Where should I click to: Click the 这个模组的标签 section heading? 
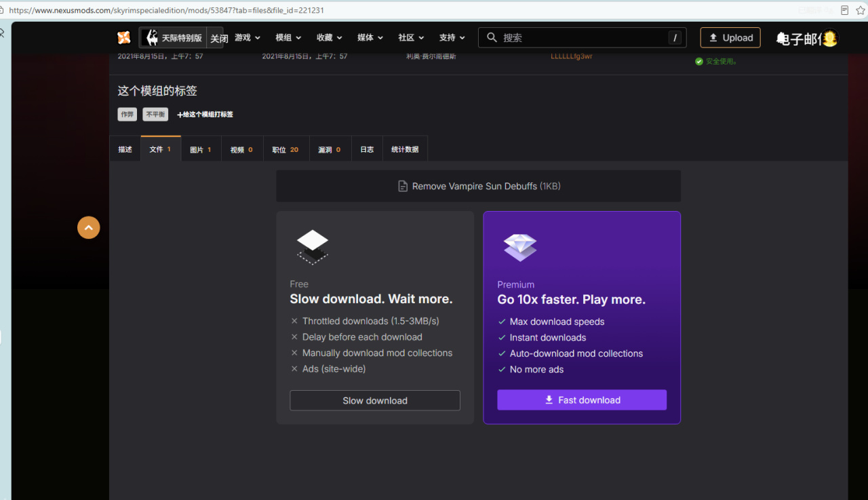pos(157,91)
